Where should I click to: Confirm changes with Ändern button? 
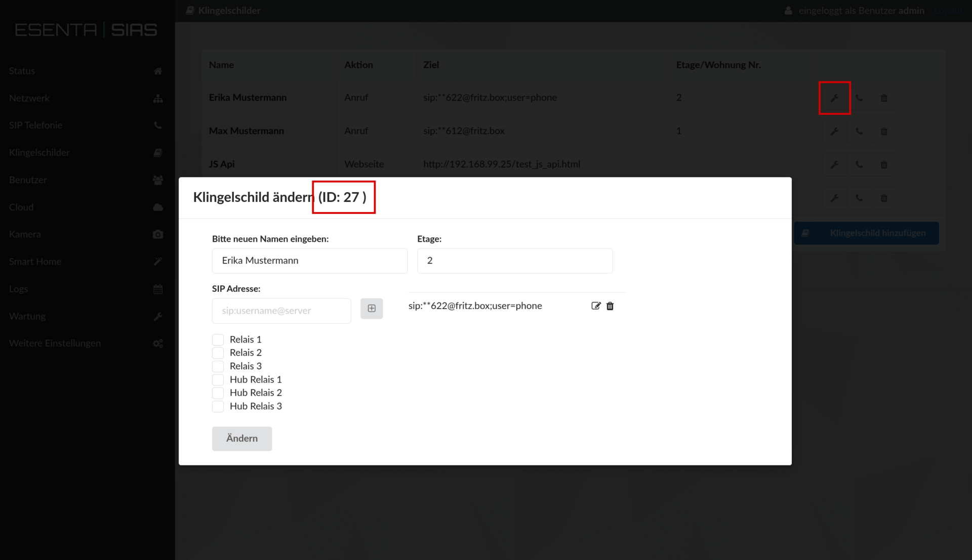242,439
